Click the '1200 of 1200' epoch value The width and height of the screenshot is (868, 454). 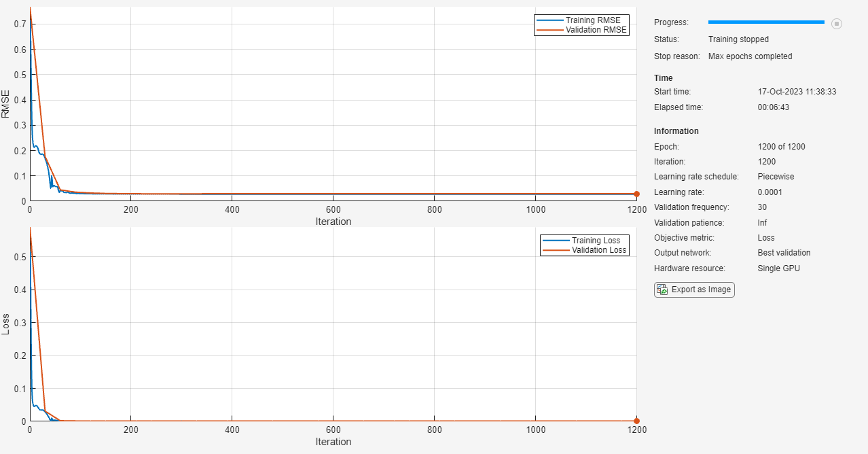click(781, 147)
